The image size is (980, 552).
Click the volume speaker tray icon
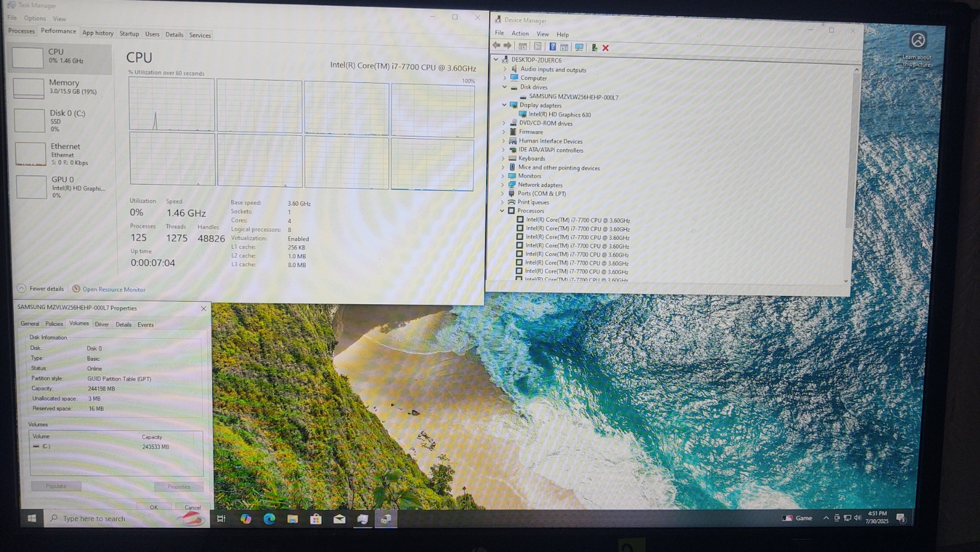[857, 518]
